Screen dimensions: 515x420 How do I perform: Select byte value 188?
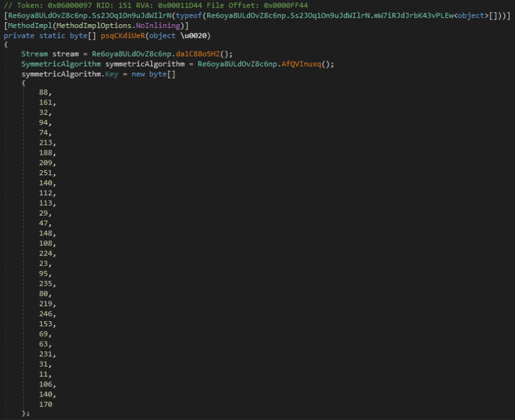(45, 153)
